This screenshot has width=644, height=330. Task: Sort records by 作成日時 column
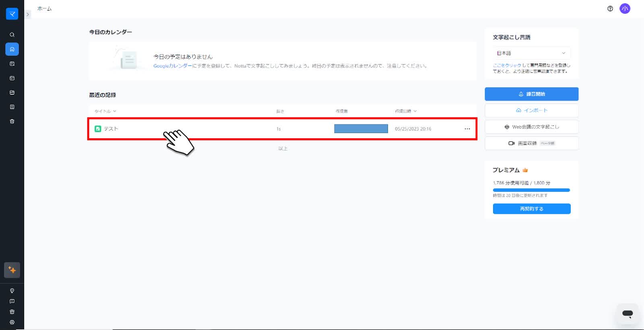coord(406,111)
